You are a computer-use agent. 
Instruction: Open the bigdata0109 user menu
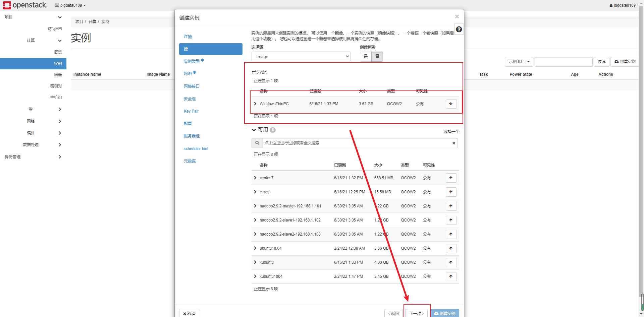point(624,5)
